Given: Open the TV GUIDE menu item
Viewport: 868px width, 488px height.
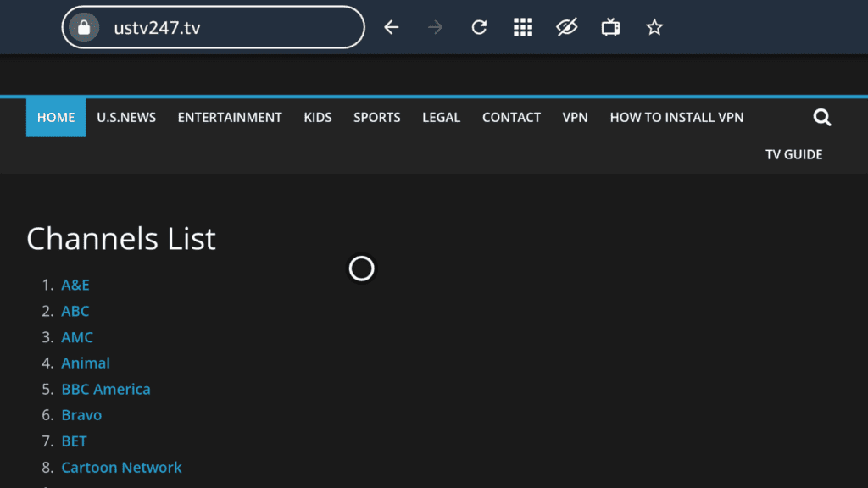Looking at the screenshot, I should (793, 154).
